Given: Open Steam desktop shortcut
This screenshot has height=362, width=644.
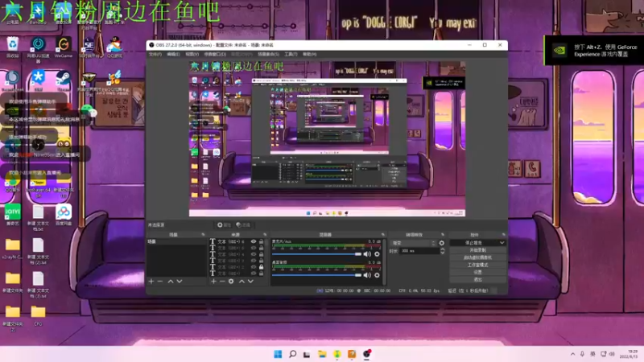Looking at the screenshot, I should click(64, 80).
